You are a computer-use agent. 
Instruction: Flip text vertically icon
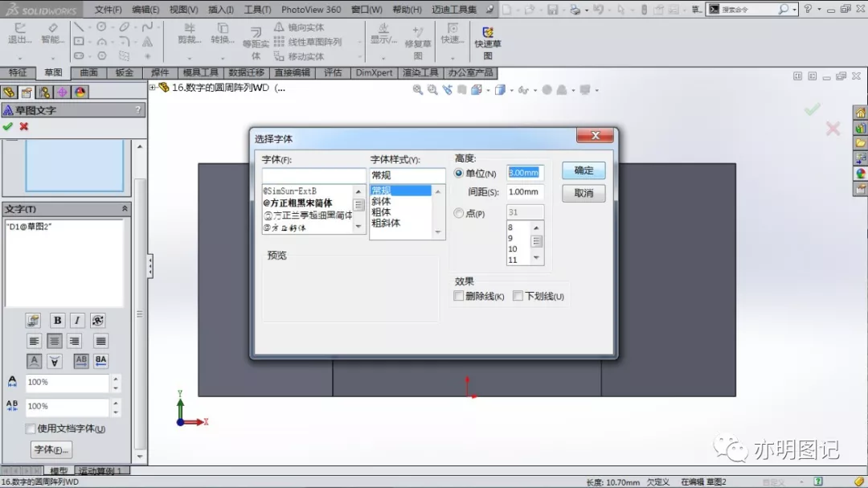(55, 361)
